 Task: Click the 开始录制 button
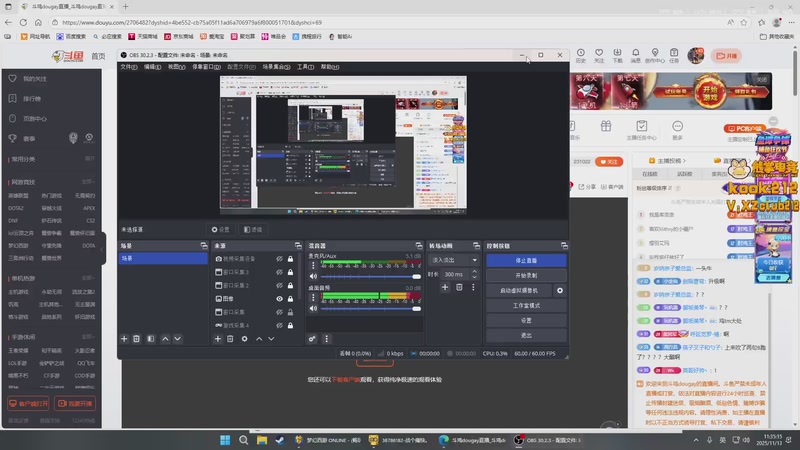(526, 276)
